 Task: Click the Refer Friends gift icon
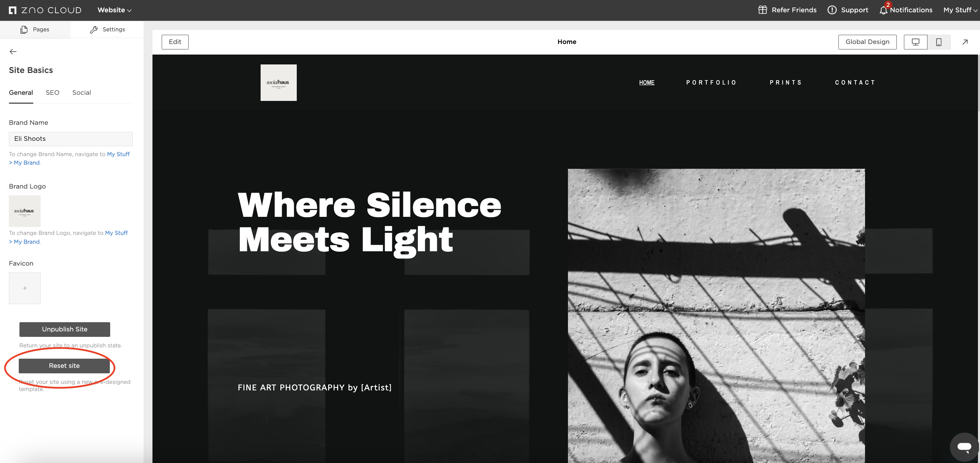pyautogui.click(x=762, y=10)
